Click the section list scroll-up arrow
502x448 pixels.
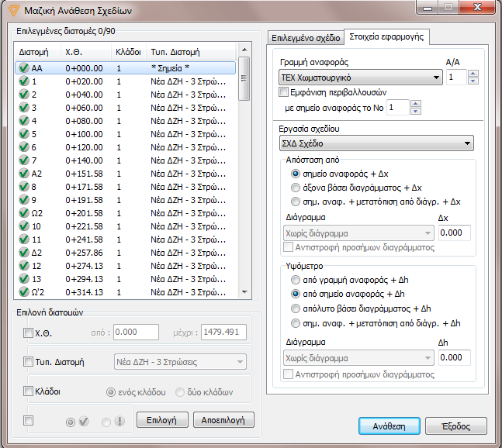(x=244, y=50)
